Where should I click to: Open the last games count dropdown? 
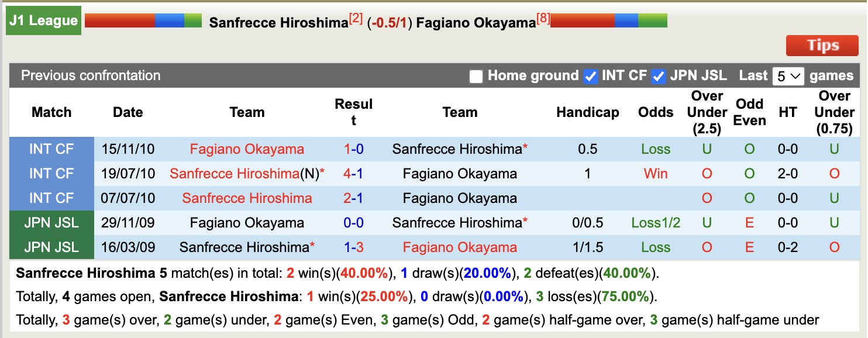pyautogui.click(x=788, y=76)
